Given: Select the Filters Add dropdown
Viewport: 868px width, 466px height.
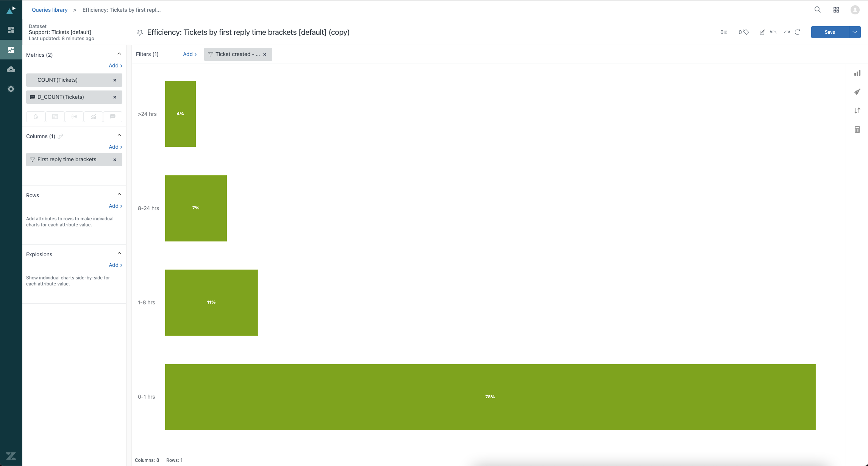Looking at the screenshot, I should click(x=189, y=54).
